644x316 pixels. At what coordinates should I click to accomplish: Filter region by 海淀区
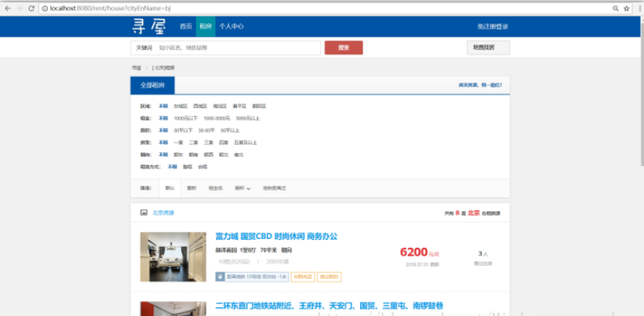pos(219,106)
